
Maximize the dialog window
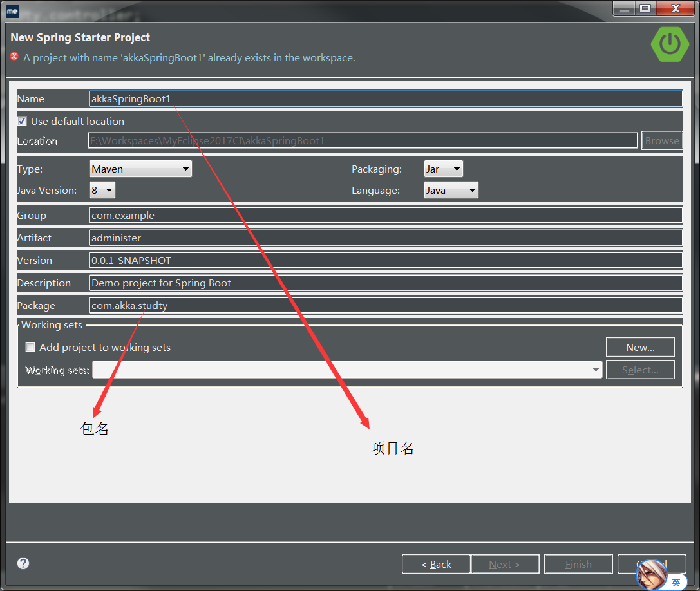pos(645,8)
